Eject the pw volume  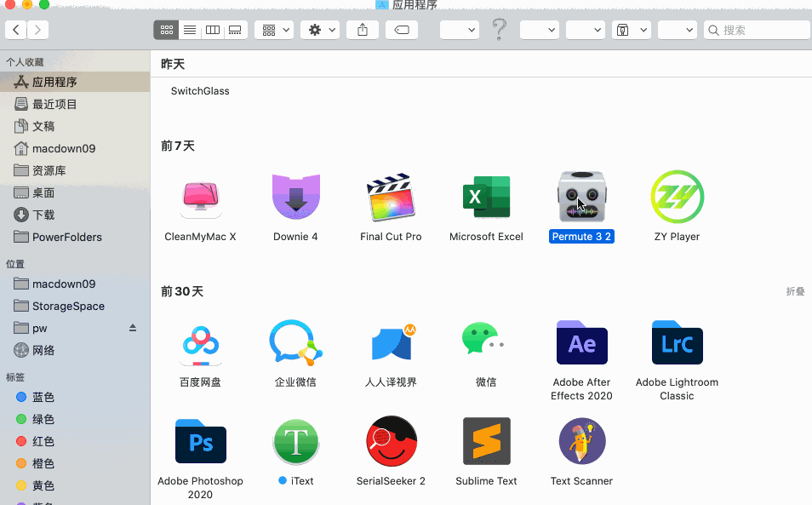pyautogui.click(x=133, y=328)
